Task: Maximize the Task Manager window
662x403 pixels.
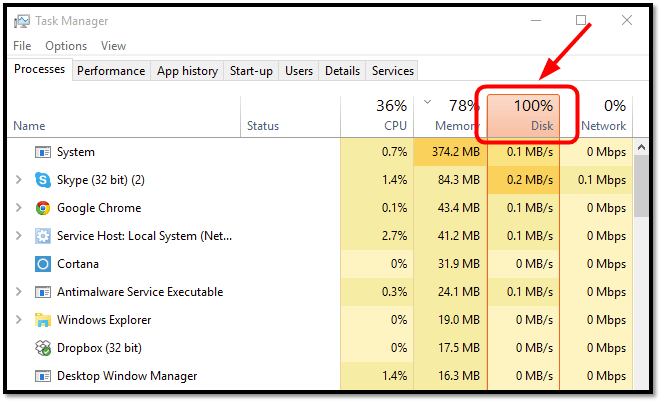Action: coord(581,20)
